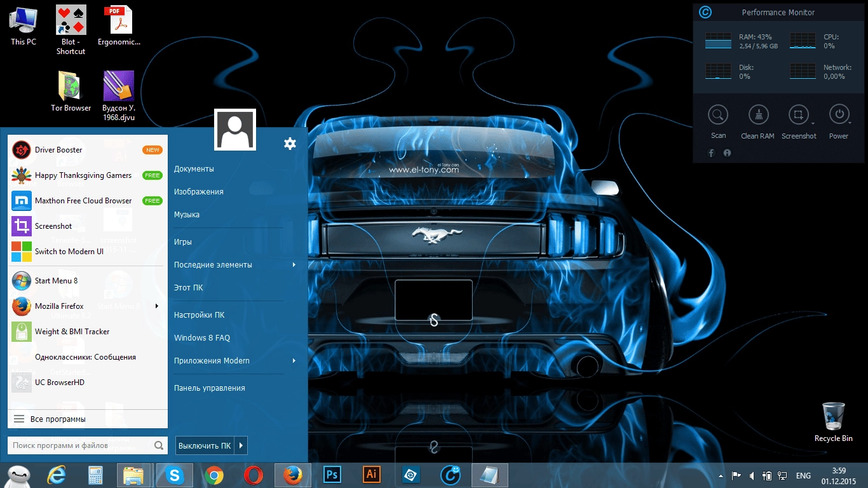Select the Ergonomic PDF desktop file
Viewport: 868px width, 488px height.
119,25
